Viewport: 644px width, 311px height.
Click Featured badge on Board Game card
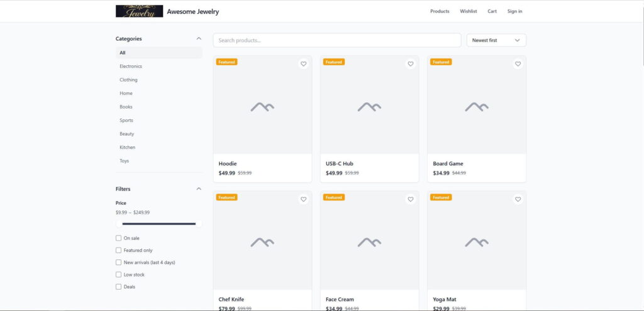point(441,62)
